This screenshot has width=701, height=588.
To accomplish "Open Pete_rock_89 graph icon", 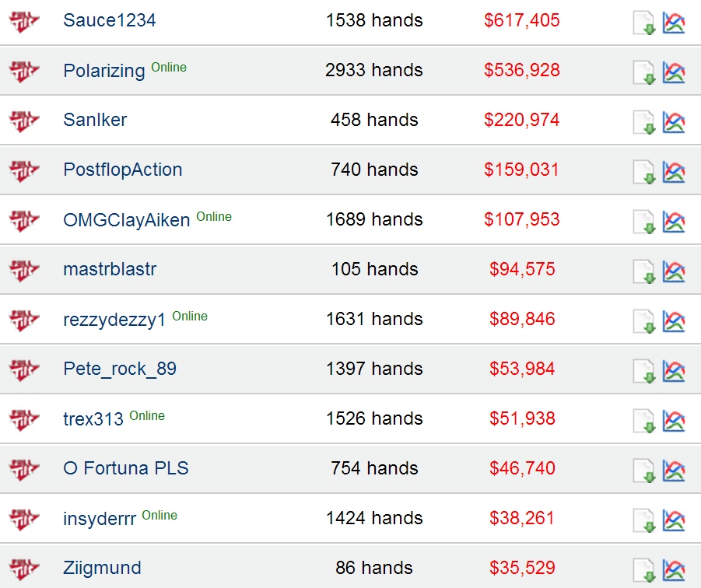I will (673, 372).
